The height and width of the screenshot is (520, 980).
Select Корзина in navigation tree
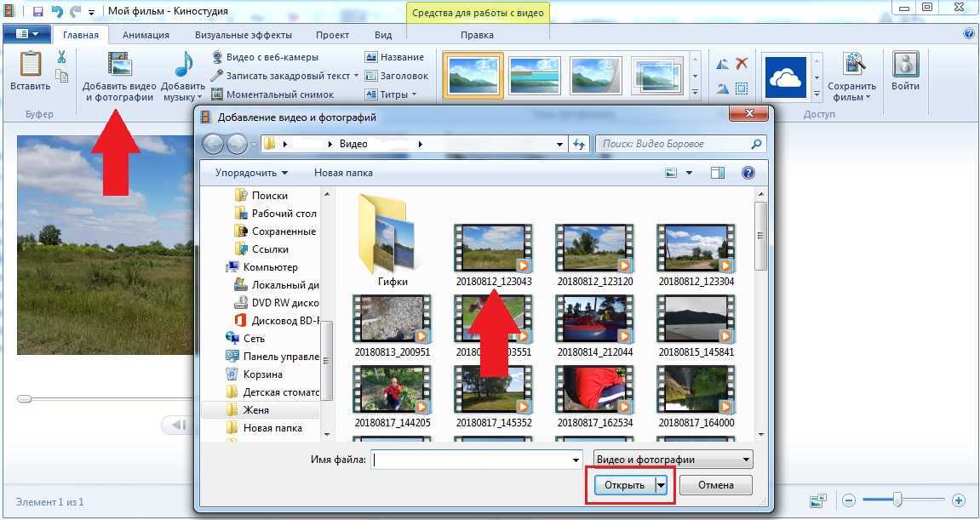pyautogui.click(x=255, y=374)
